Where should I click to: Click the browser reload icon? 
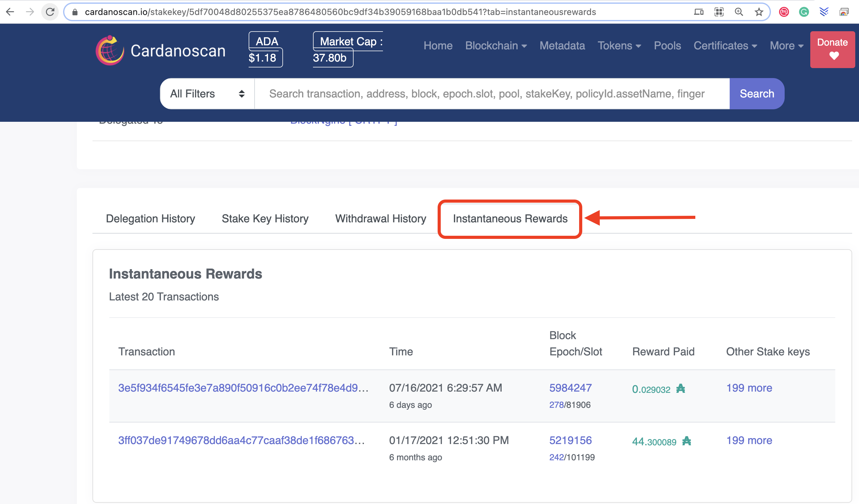point(50,12)
